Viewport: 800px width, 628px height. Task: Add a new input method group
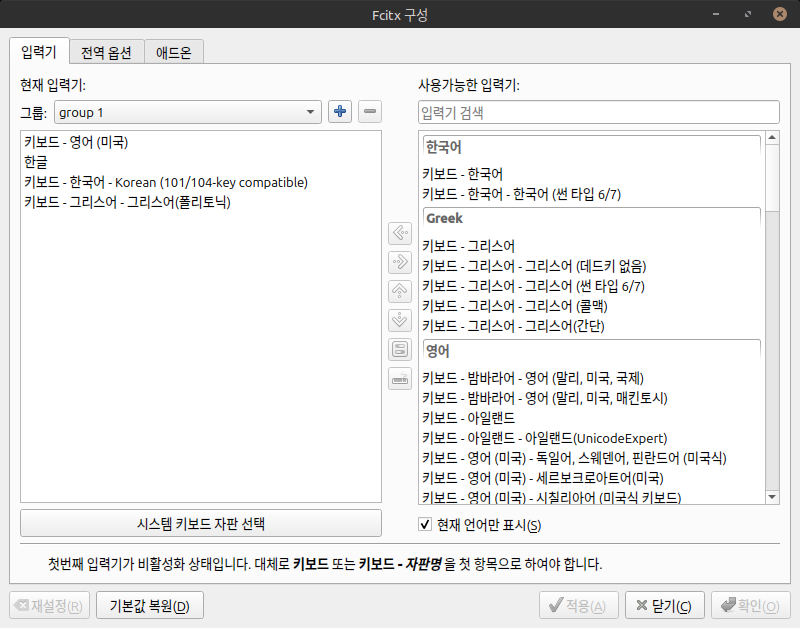(x=340, y=111)
